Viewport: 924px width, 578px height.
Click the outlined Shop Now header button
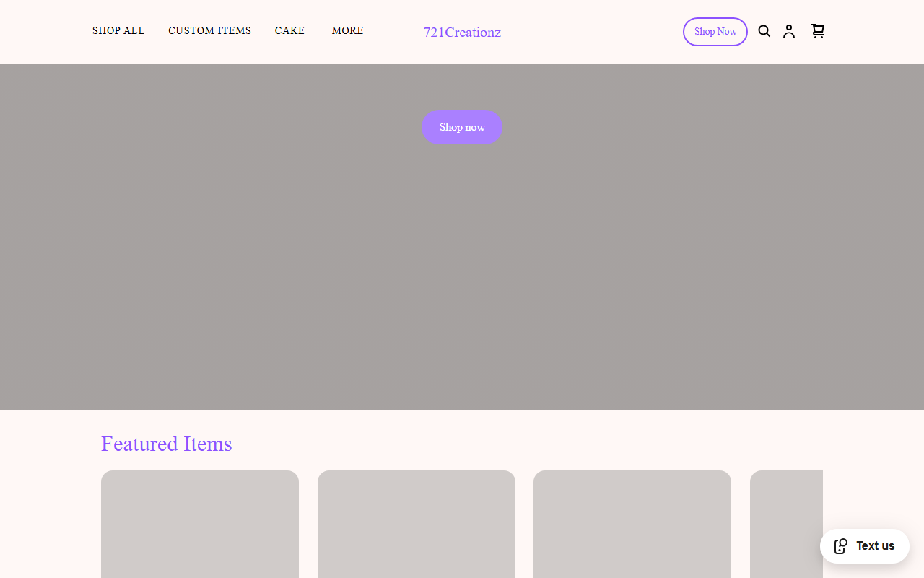(x=715, y=32)
